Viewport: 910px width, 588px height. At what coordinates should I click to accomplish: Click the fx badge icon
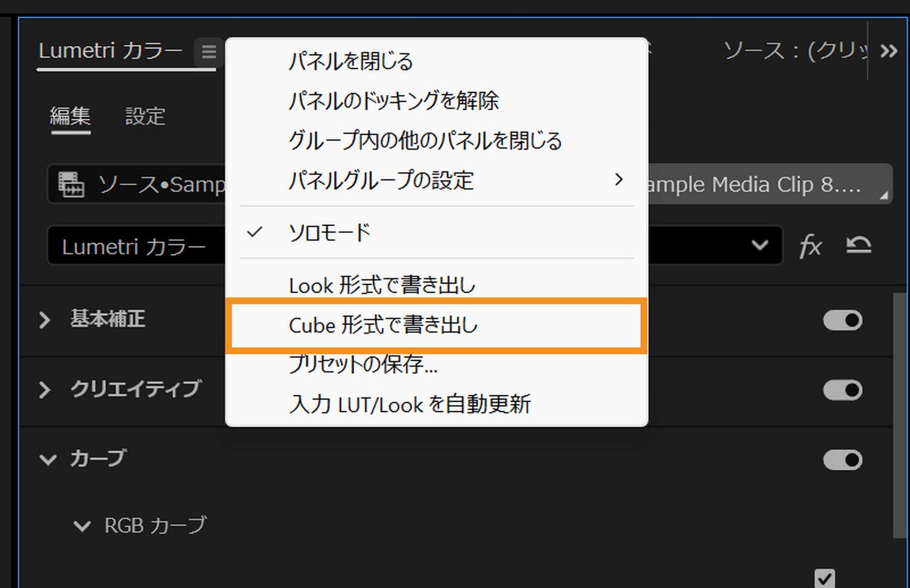(x=810, y=246)
